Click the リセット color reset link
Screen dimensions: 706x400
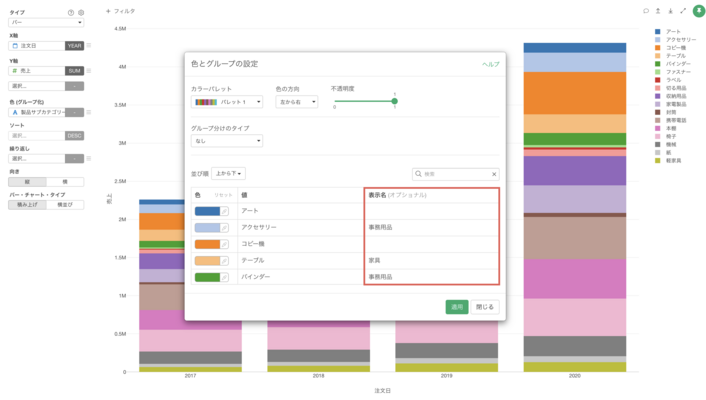click(x=223, y=195)
